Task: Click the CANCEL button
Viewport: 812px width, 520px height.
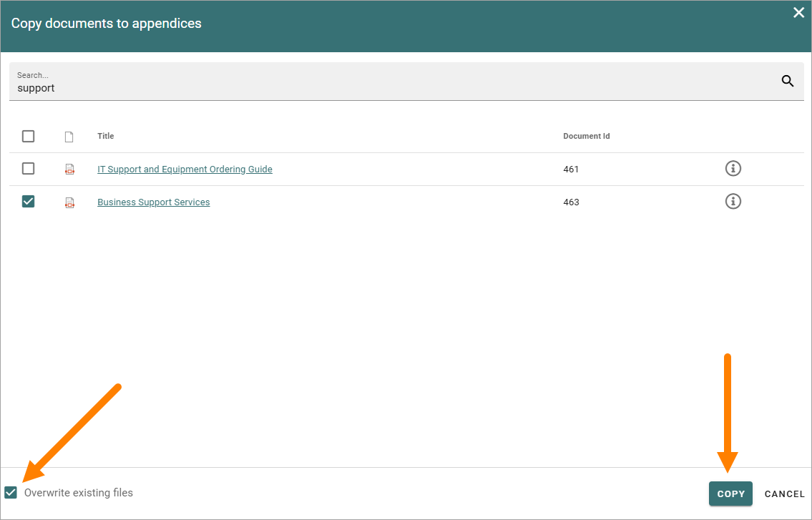Action: (785, 494)
